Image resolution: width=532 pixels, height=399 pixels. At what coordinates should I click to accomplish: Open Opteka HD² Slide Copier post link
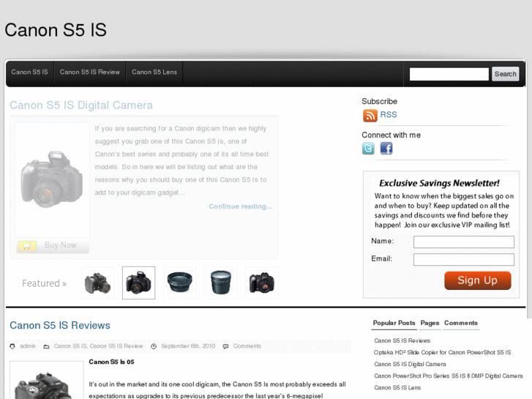pyautogui.click(x=442, y=352)
